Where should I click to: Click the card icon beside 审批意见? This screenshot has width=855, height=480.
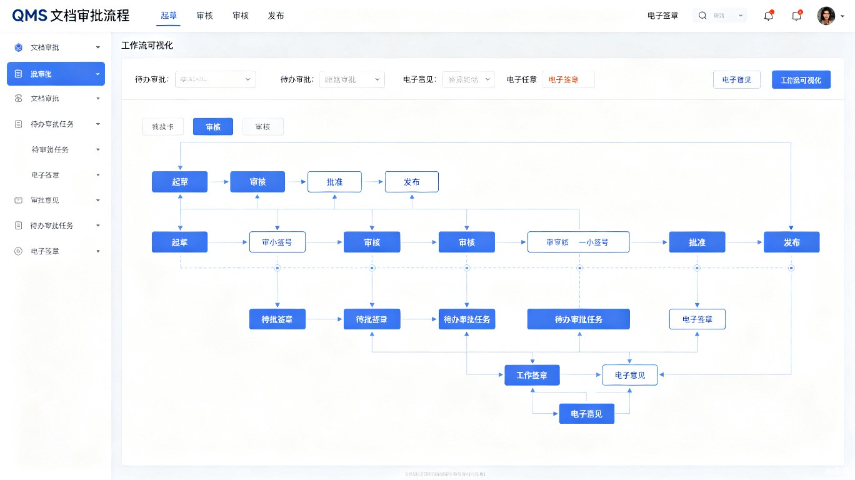tap(19, 200)
